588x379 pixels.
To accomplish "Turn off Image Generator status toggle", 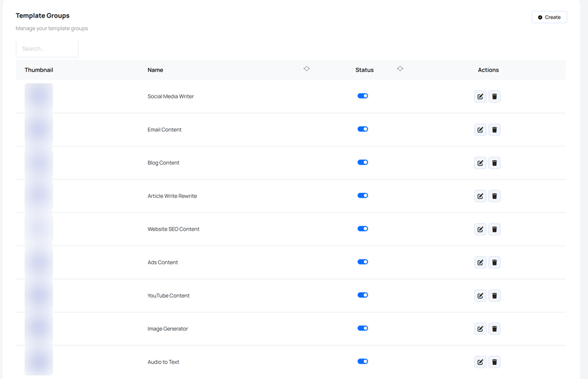I will click(363, 328).
